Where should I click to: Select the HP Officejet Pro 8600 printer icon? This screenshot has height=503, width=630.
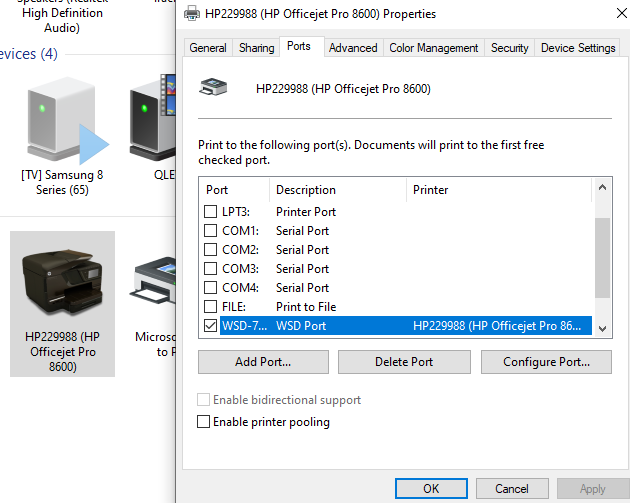63,282
